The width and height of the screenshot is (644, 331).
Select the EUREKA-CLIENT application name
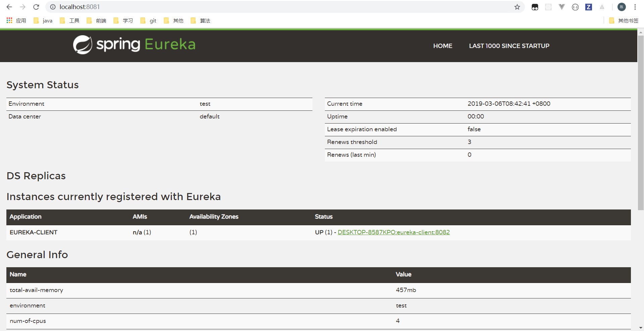pyautogui.click(x=34, y=232)
